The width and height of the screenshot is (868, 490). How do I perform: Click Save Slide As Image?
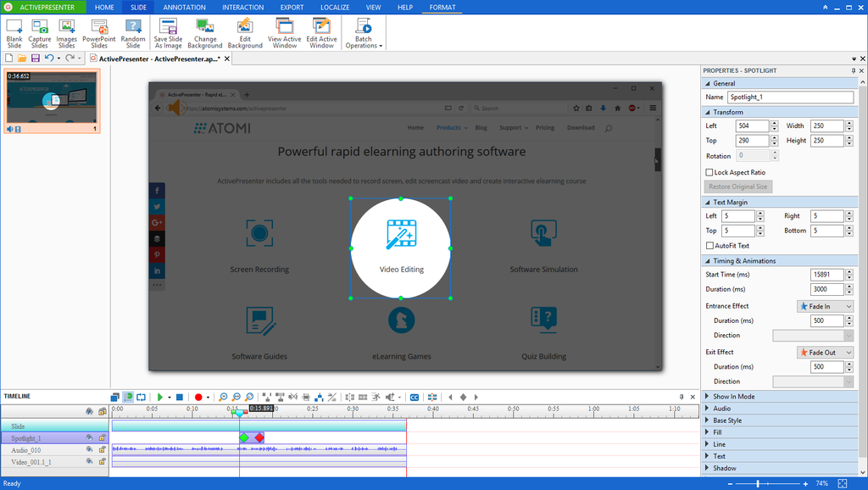(x=169, y=33)
